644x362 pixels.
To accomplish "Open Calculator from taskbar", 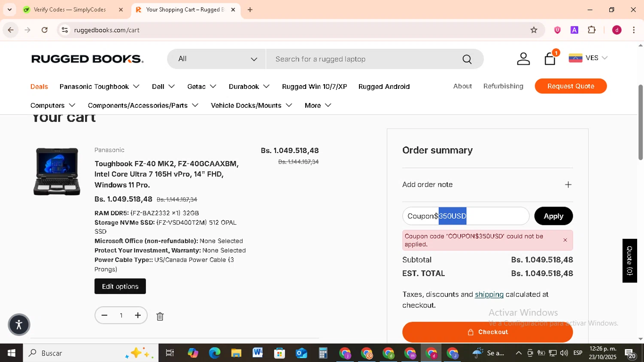I will click(323, 353).
